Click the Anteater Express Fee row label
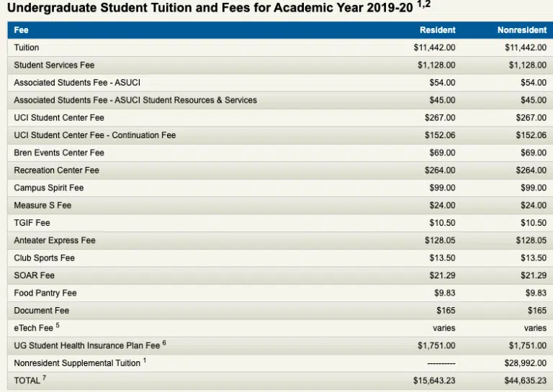This screenshot has height=392, width=553. pyautogui.click(x=55, y=240)
